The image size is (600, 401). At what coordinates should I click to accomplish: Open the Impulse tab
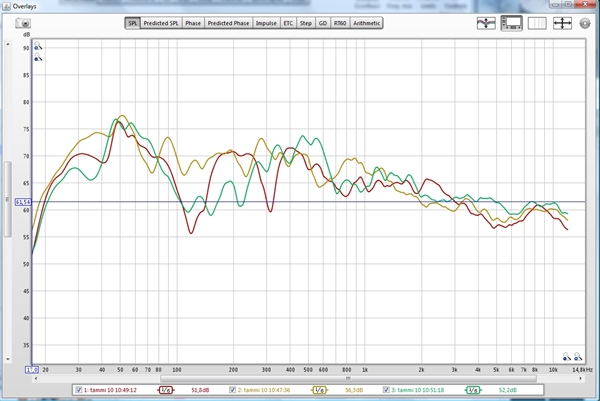266,23
